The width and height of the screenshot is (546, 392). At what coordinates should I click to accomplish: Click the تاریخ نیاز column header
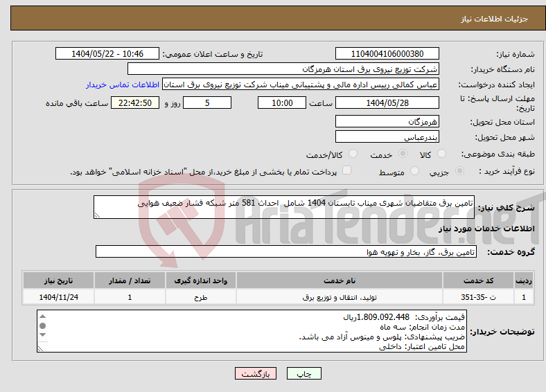coord(58,280)
